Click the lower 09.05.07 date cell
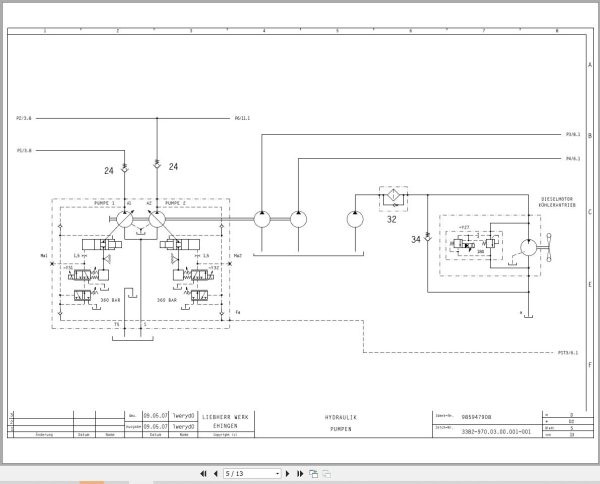This screenshot has height=484, width=600. [x=155, y=426]
